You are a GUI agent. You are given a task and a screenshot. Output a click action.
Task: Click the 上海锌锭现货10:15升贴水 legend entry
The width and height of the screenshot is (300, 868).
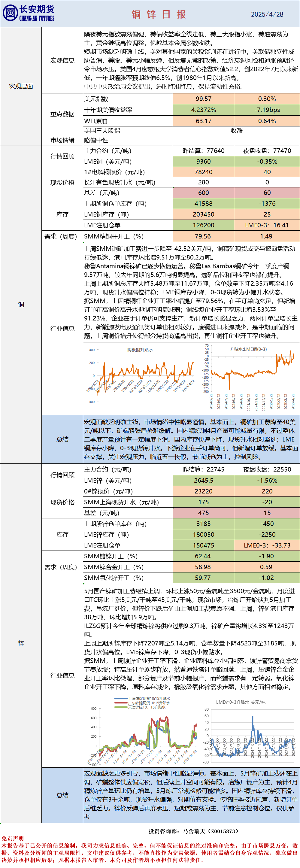point(142,699)
